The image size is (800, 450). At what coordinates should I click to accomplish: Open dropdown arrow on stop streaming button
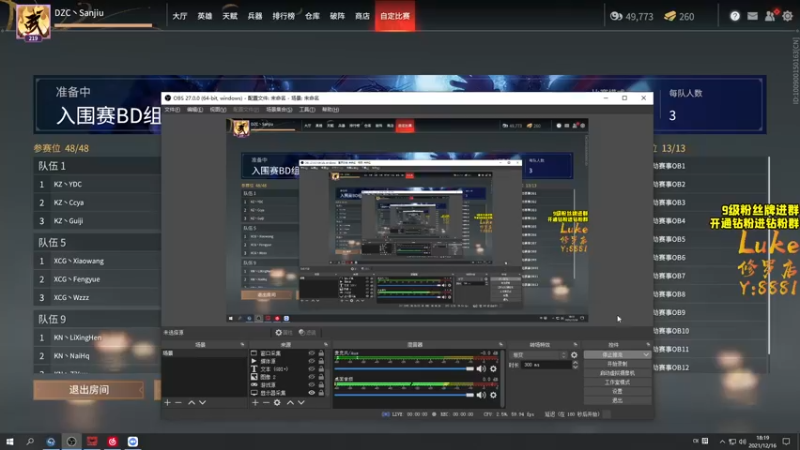(x=646, y=355)
